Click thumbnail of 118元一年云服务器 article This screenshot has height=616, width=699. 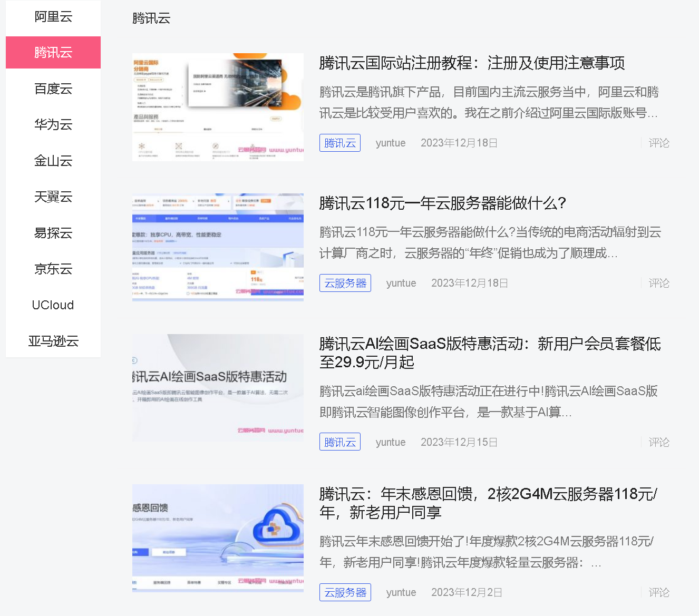click(x=218, y=247)
